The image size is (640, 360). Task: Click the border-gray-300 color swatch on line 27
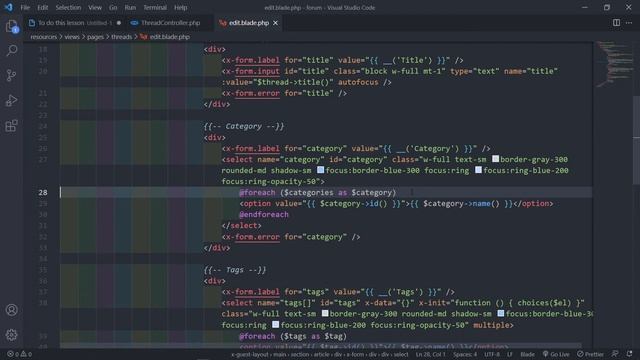(x=495, y=159)
